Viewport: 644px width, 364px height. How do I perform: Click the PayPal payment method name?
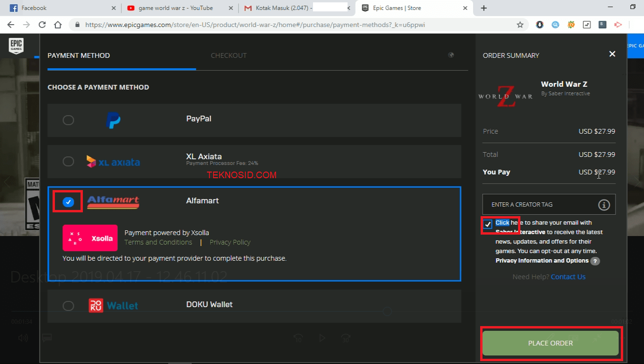point(199,118)
